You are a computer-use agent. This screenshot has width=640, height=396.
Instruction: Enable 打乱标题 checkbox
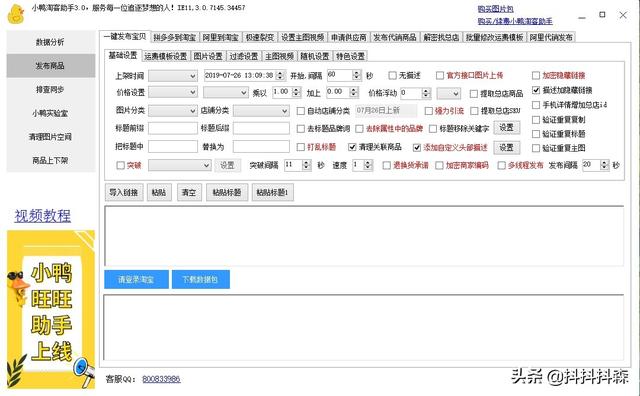click(300, 147)
